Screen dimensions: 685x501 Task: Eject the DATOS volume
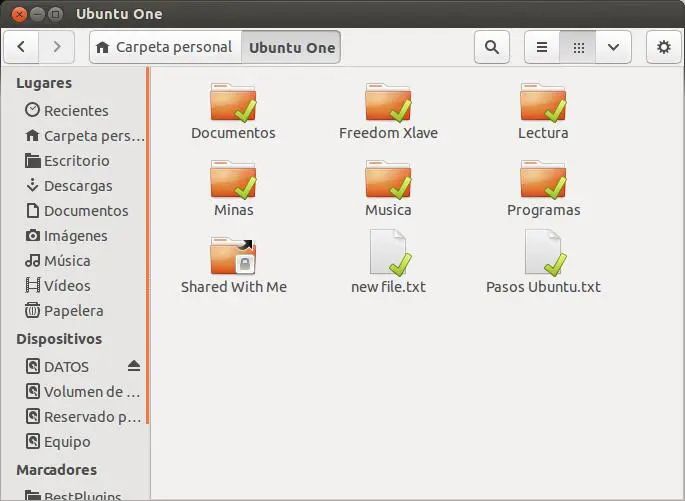pos(134,366)
